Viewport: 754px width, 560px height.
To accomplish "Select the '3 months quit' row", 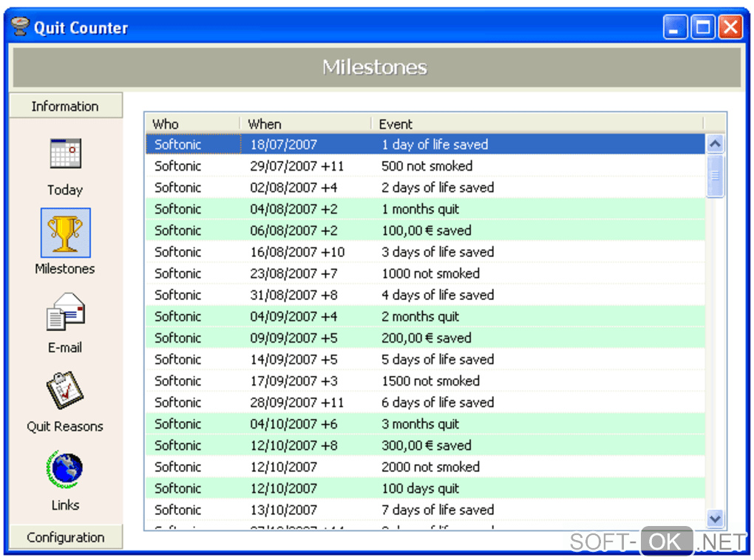I will click(x=426, y=424).
